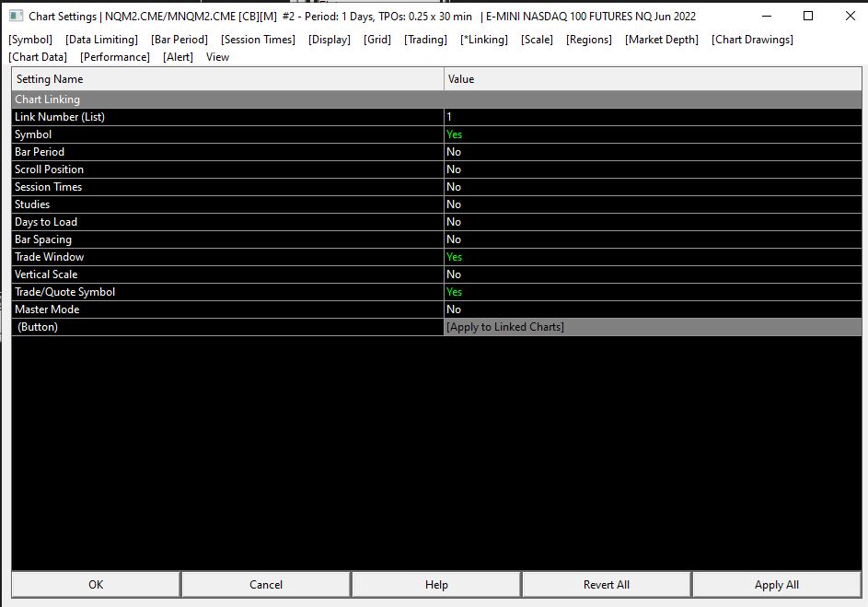This screenshot has height=607, width=868.
Task: Click the Apply to Linked Charts button
Action: coord(653,327)
